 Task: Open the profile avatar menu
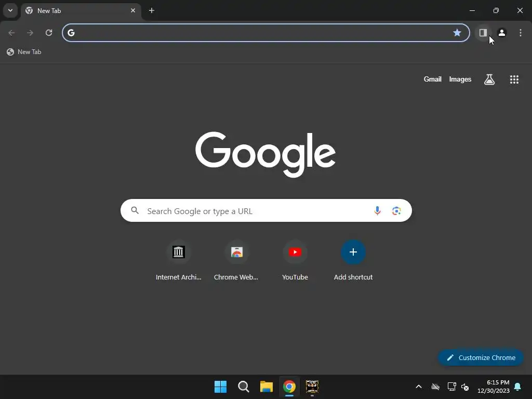pyautogui.click(x=502, y=33)
